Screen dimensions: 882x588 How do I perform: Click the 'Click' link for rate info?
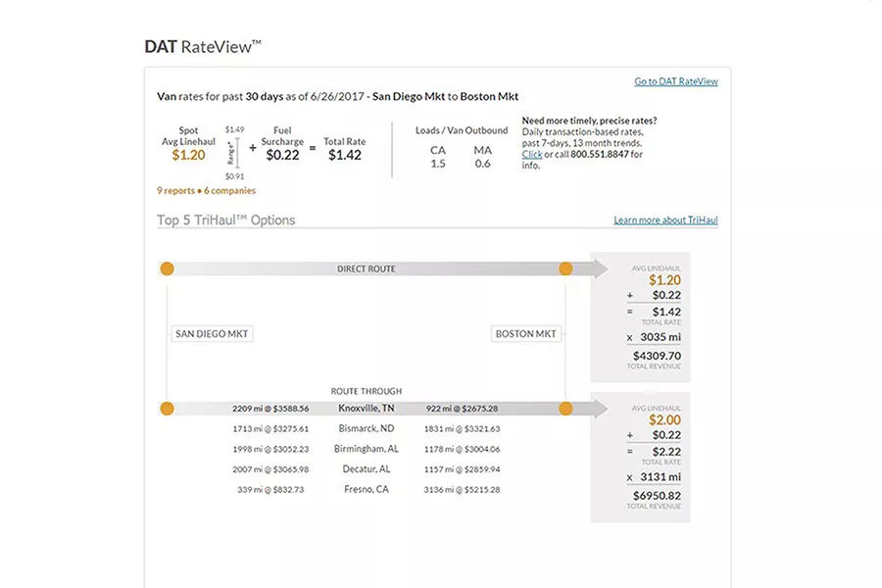tap(531, 154)
